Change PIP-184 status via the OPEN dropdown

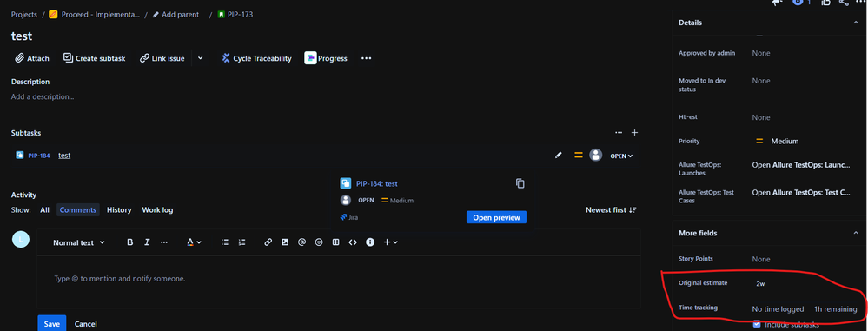(621, 156)
